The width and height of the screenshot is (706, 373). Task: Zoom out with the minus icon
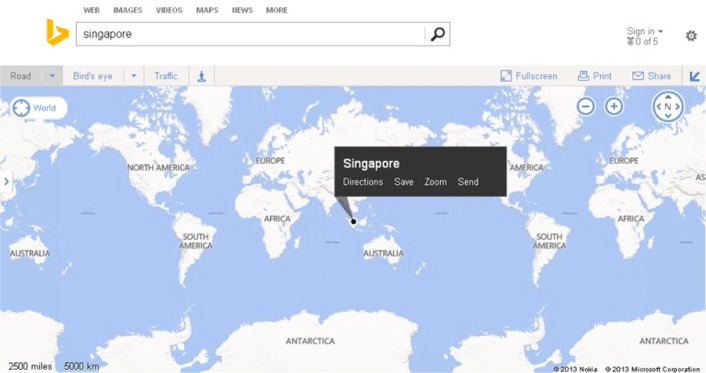[585, 107]
